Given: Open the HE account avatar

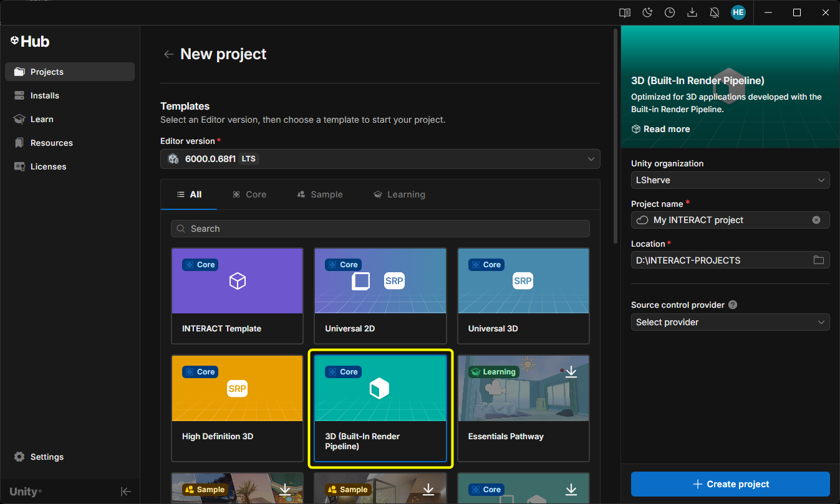Looking at the screenshot, I should (x=738, y=12).
